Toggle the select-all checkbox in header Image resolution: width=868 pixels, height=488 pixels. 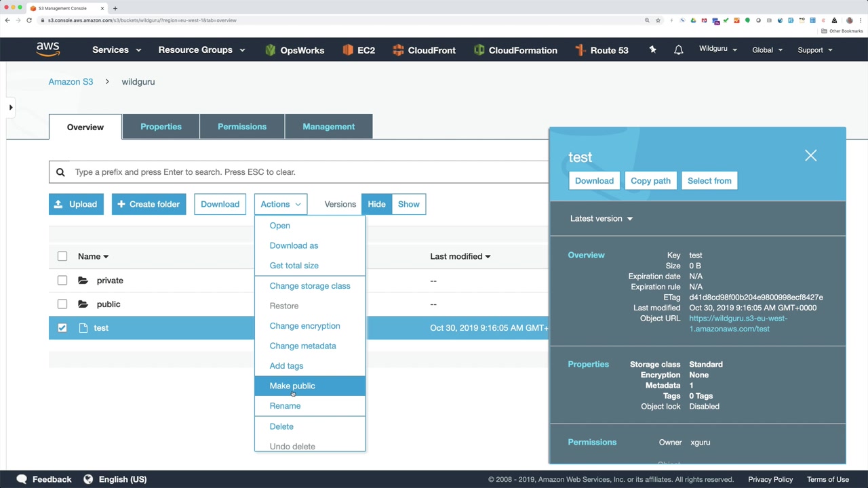point(62,256)
